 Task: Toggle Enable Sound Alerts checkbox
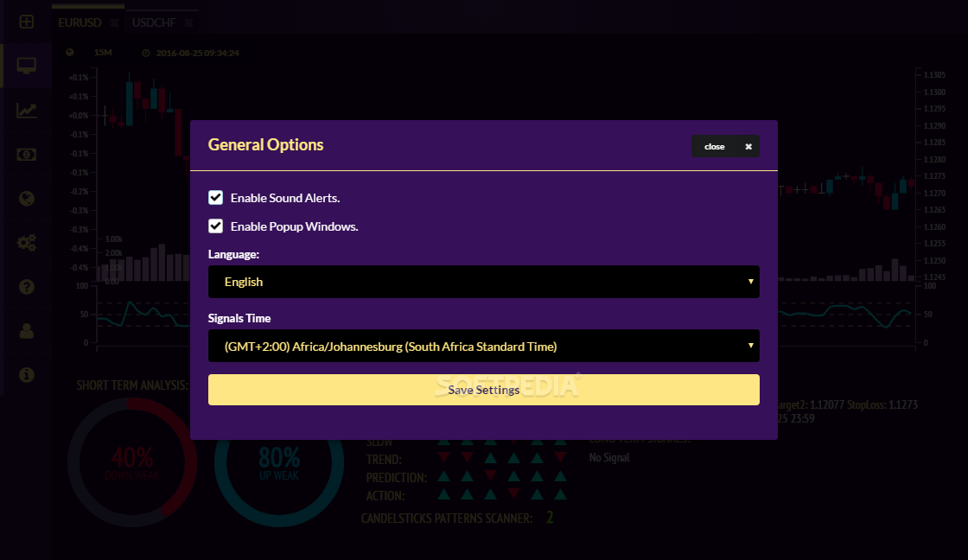215,198
